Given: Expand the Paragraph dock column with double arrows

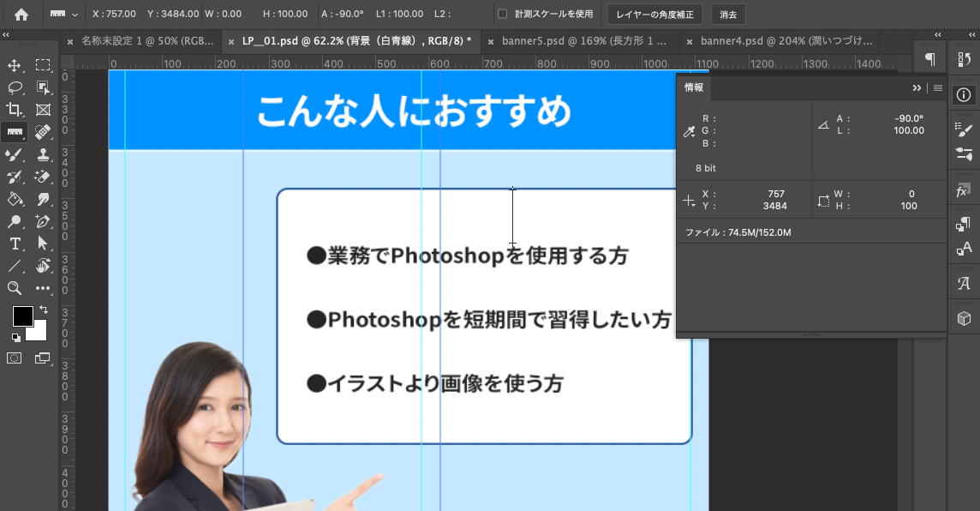Looking at the screenshot, I should (937, 35).
